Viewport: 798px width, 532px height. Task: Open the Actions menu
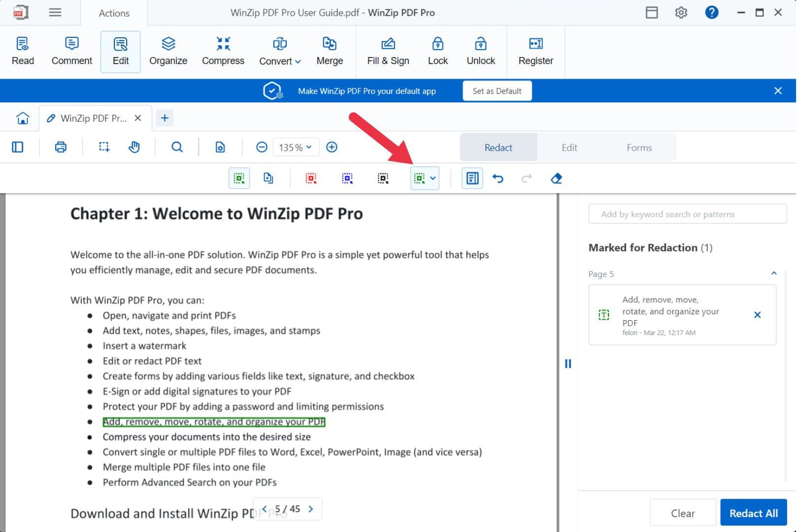pyautogui.click(x=114, y=13)
